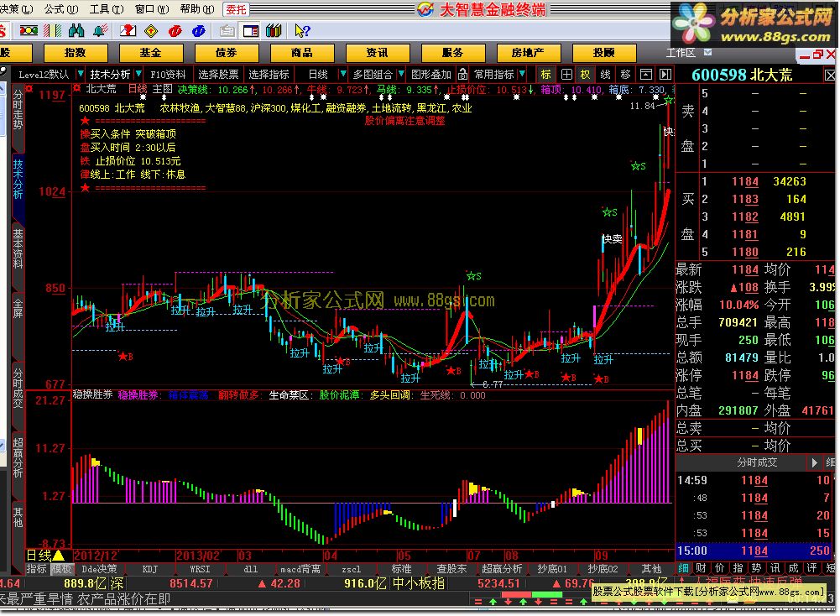Select the 超赢分析 bottom indicator tab
Viewport: 840px width, 616px height.
click(502, 569)
